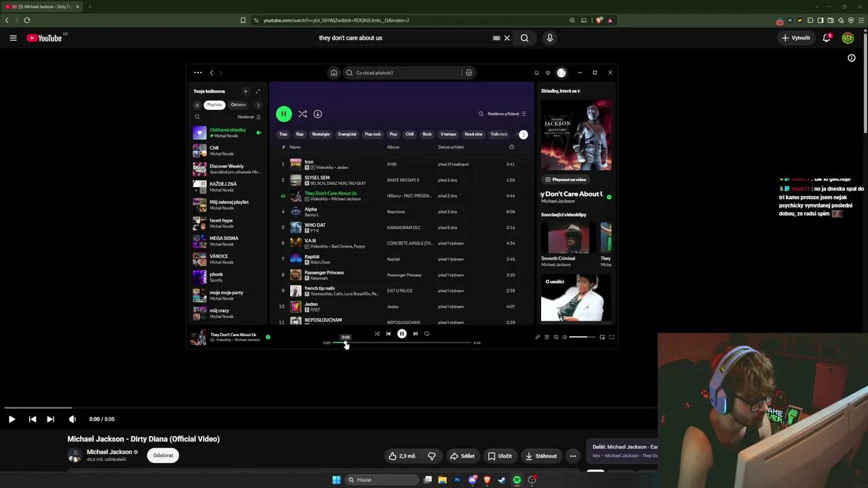868x488 pixels.
Task: Click the Vytvořit create button
Action: (795, 38)
